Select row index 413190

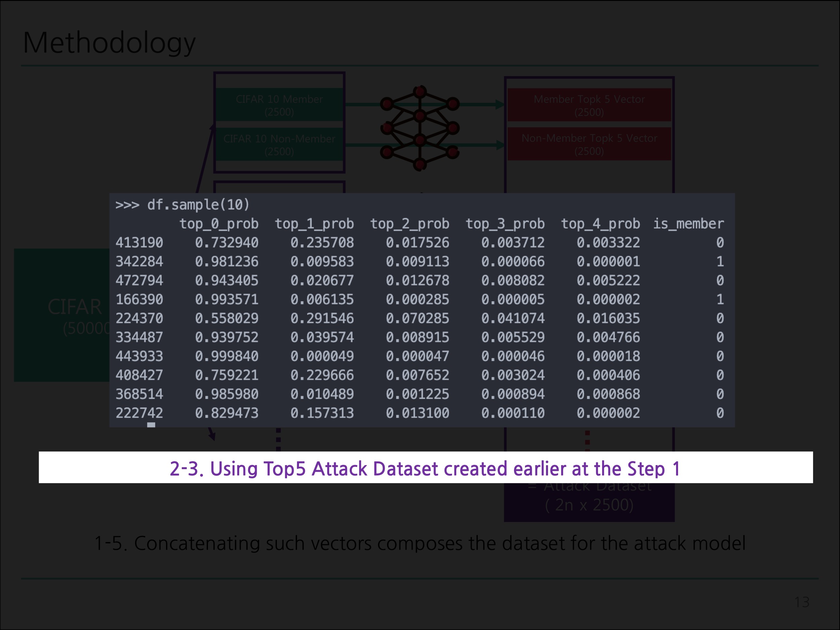[139, 243]
